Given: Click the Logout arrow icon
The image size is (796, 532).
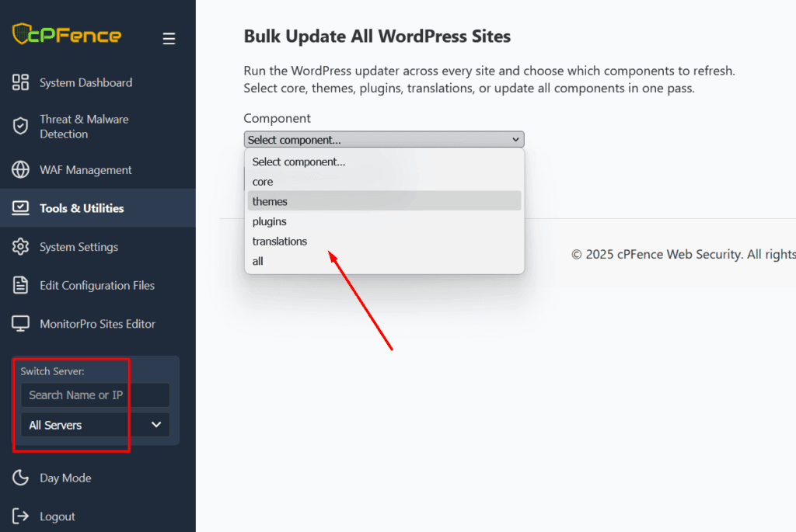Looking at the screenshot, I should 21,516.
